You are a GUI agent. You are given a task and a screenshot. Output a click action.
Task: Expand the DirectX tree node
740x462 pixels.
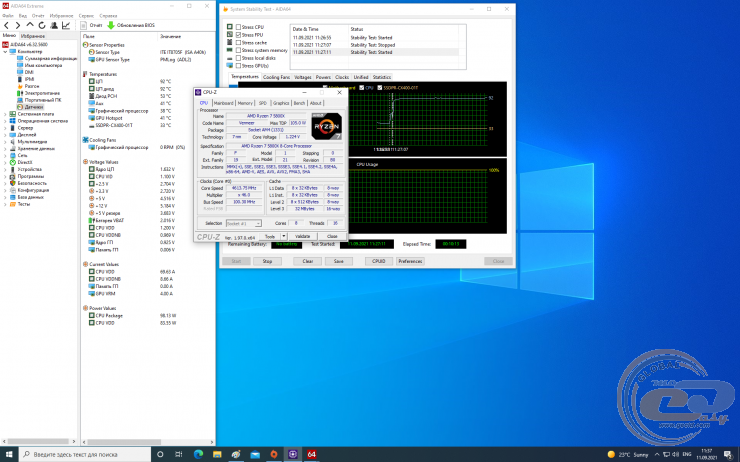pyautogui.click(x=5, y=162)
